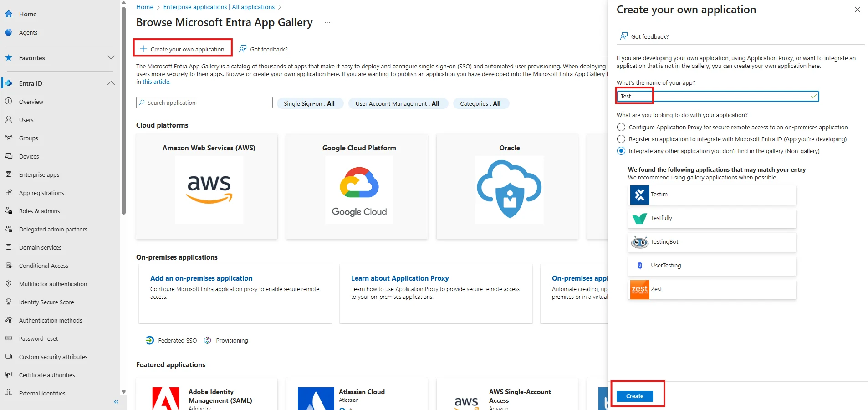Screen dimensions: 868x410
Task: Open the Categories: All filter dropdown
Action: [x=480, y=103]
